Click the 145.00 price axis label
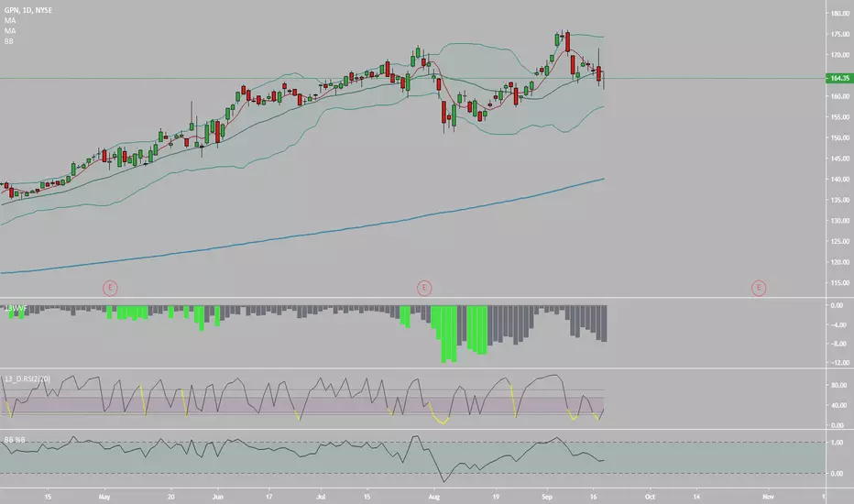The height and width of the screenshot is (504, 854). tap(840, 159)
